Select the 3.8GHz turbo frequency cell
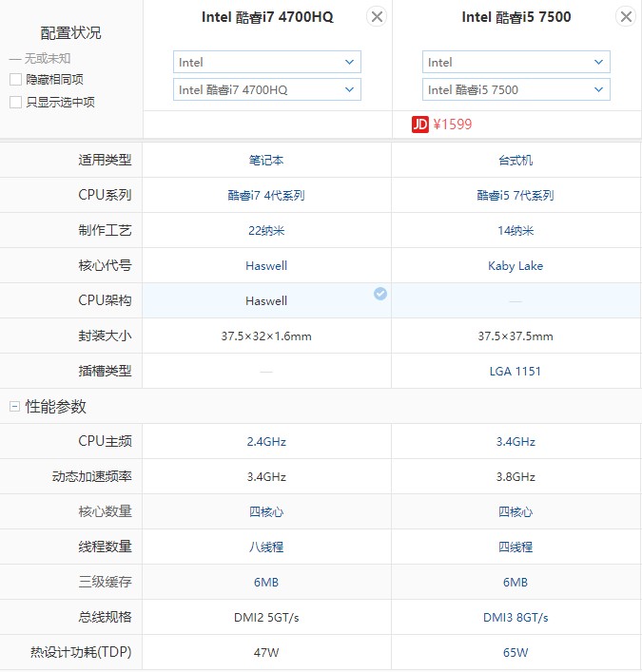This screenshot has width=642, height=672. (516, 476)
